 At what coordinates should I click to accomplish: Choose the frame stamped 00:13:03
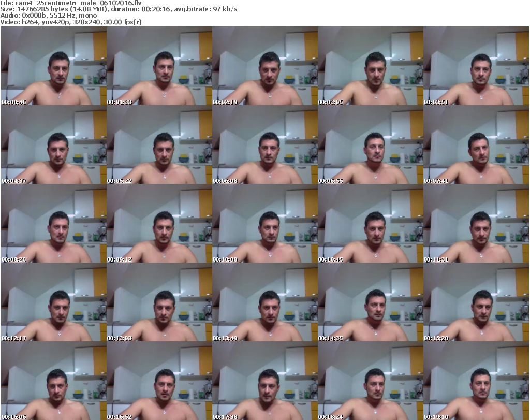click(159, 302)
